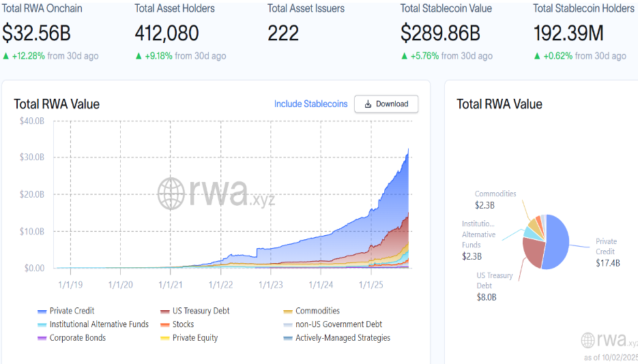The image size is (638, 364).
Task: Click the Total RWA Onchain $32.56B value
Action: click(x=37, y=33)
